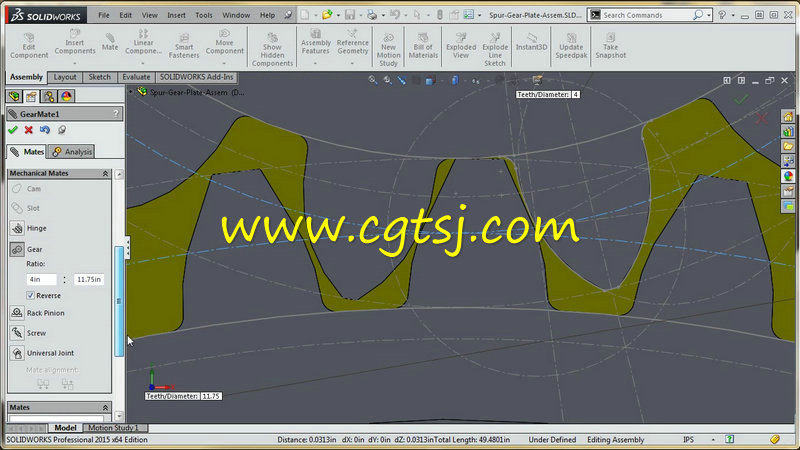Open the File menu
The image size is (800, 450).
[x=104, y=15]
